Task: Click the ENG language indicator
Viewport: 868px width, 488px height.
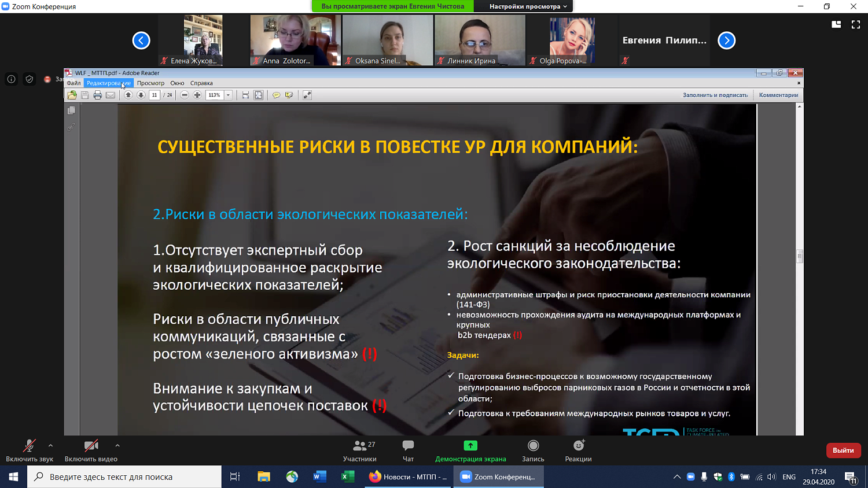Action: [789, 477]
